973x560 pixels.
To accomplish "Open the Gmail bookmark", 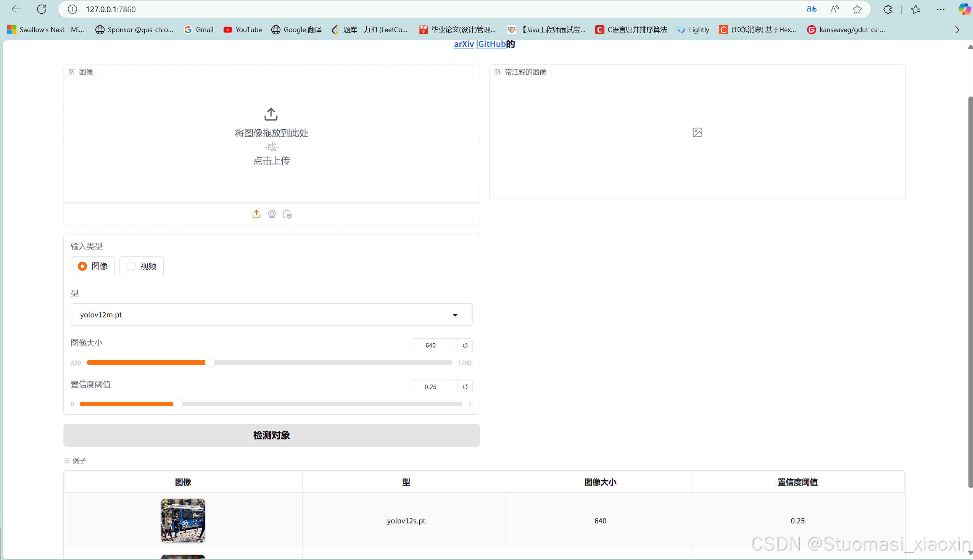I will point(198,30).
